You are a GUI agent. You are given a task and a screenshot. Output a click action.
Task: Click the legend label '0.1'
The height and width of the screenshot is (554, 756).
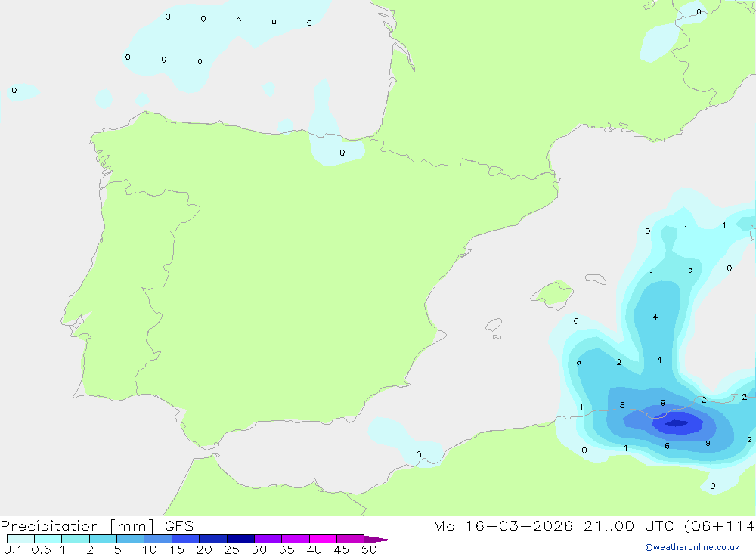click(x=13, y=549)
